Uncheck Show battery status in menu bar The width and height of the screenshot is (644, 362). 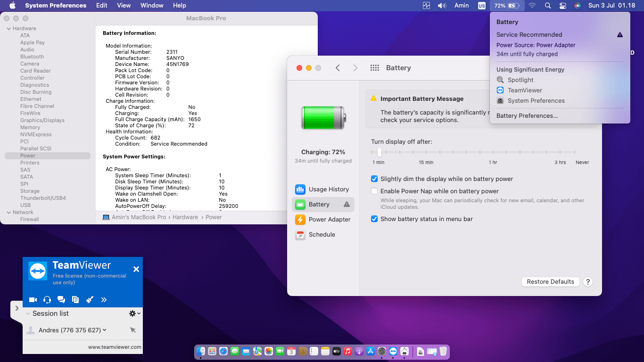pyautogui.click(x=374, y=219)
